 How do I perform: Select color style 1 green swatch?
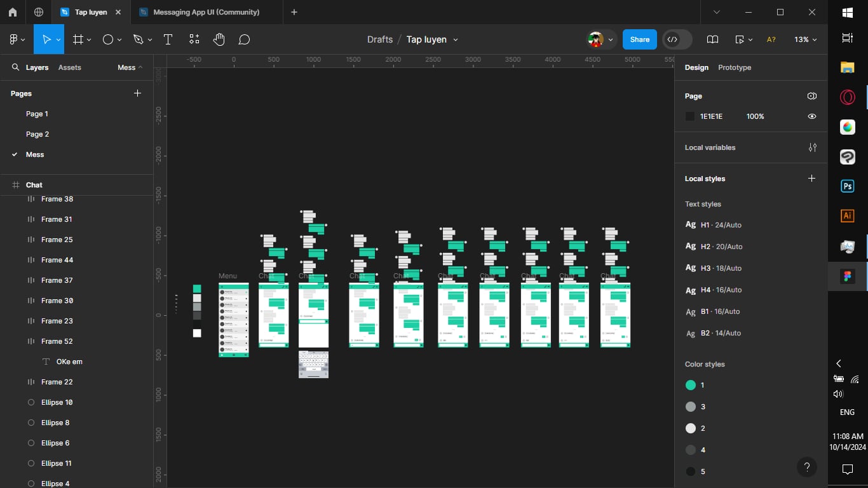click(691, 385)
